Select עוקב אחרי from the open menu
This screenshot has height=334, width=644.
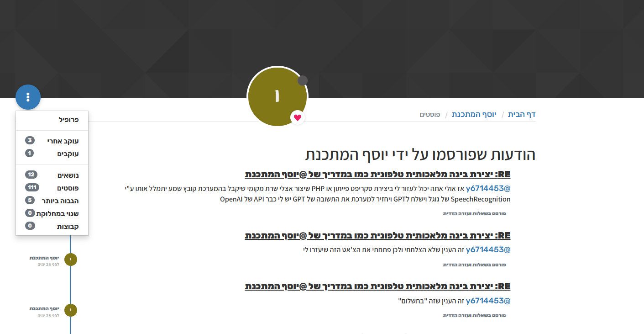click(x=64, y=141)
